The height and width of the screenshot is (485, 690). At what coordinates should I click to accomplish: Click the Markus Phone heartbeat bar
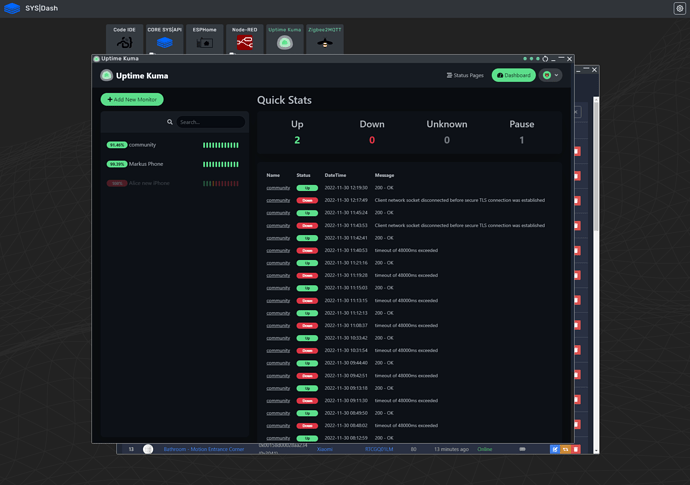pos(220,164)
